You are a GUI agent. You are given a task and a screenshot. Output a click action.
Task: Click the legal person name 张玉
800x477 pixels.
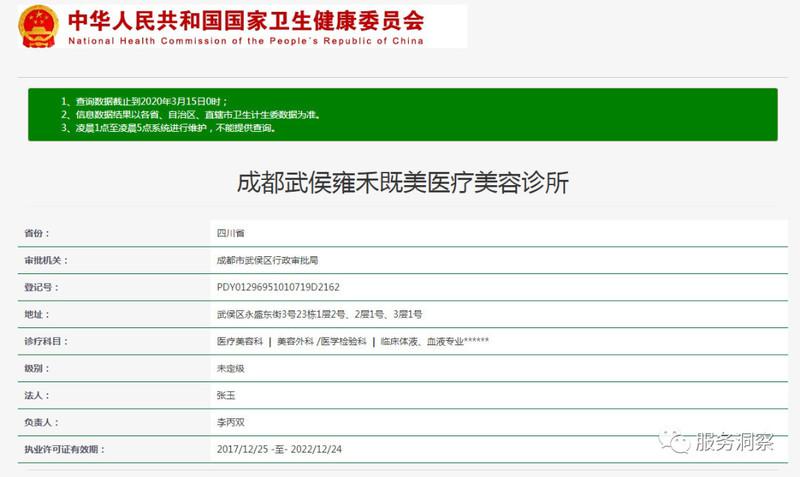point(226,395)
